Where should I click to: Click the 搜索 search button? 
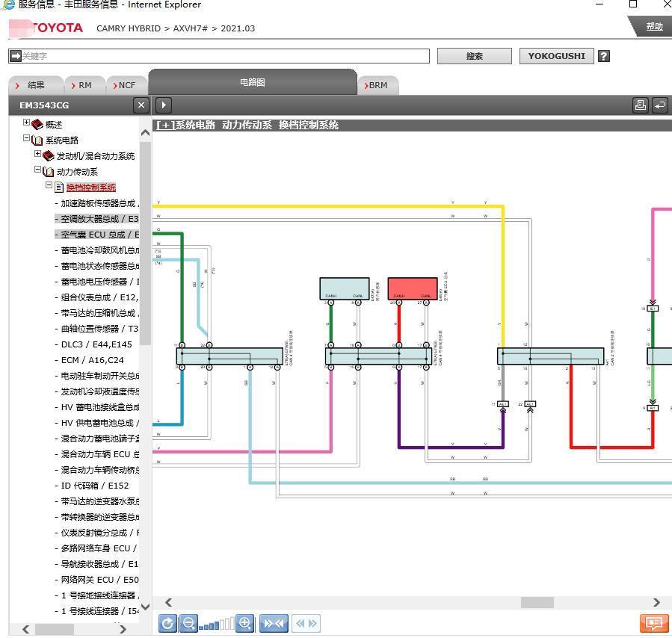pos(475,56)
